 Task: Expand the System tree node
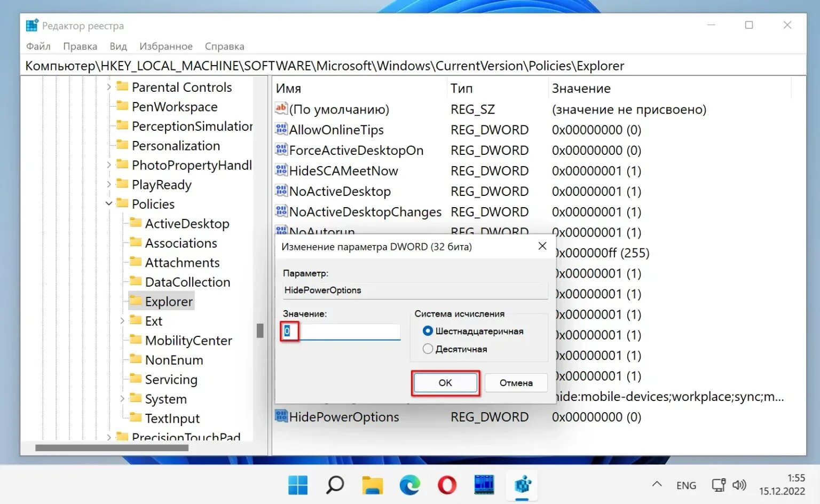122,398
